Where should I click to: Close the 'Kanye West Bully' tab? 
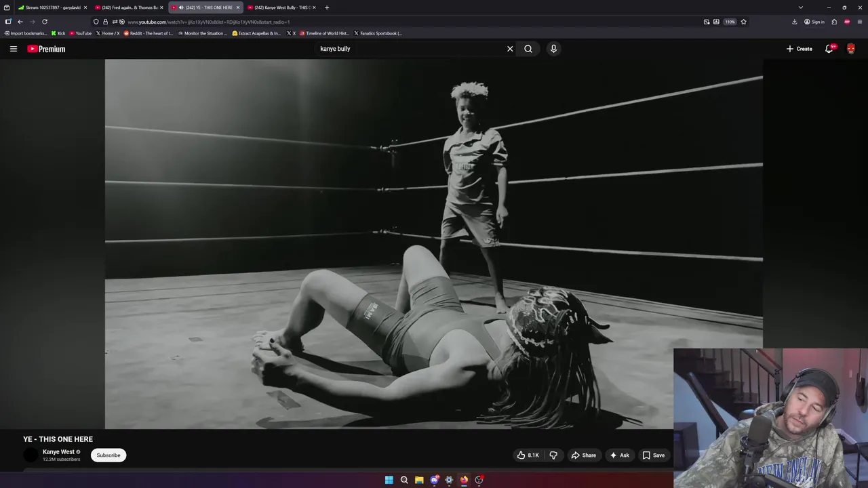[x=315, y=7]
